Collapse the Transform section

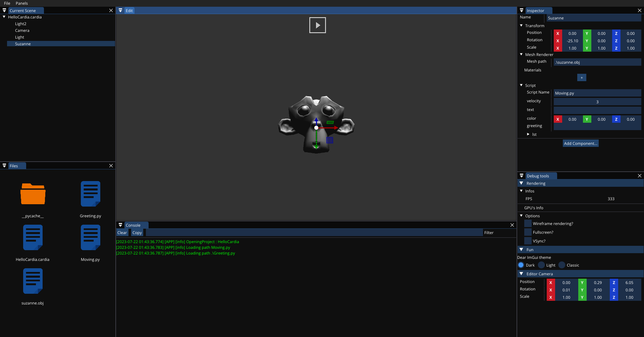522,26
